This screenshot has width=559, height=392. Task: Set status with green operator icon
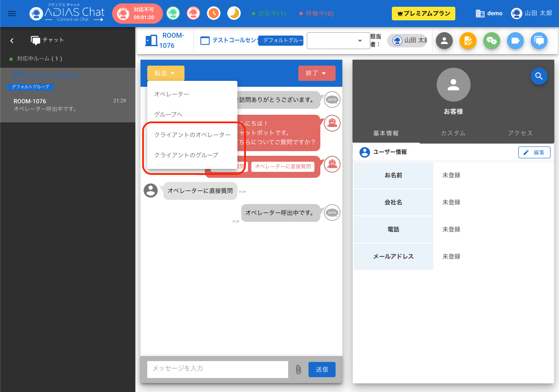173,14
